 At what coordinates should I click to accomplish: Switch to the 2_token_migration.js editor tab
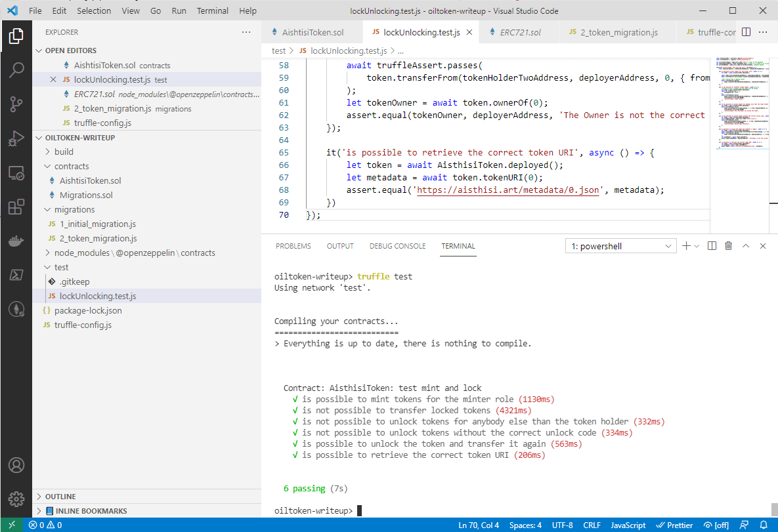point(618,32)
